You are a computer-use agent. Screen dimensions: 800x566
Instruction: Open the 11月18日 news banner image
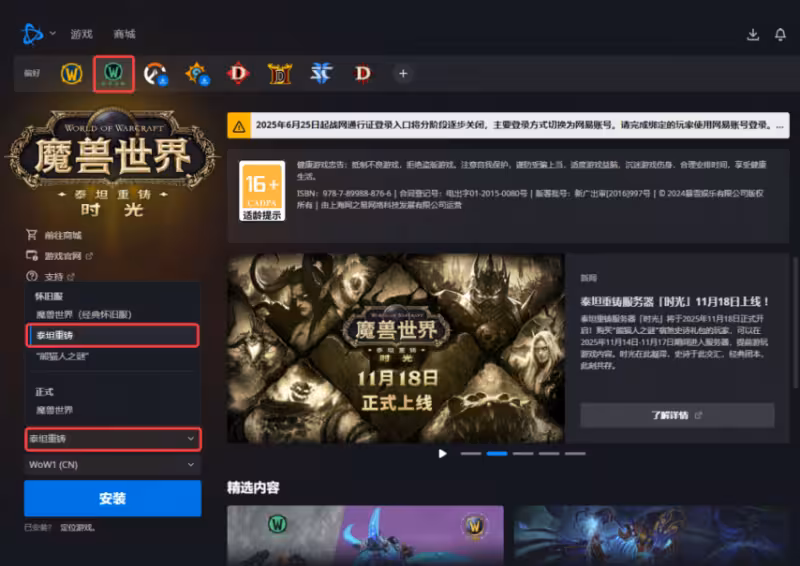point(396,348)
